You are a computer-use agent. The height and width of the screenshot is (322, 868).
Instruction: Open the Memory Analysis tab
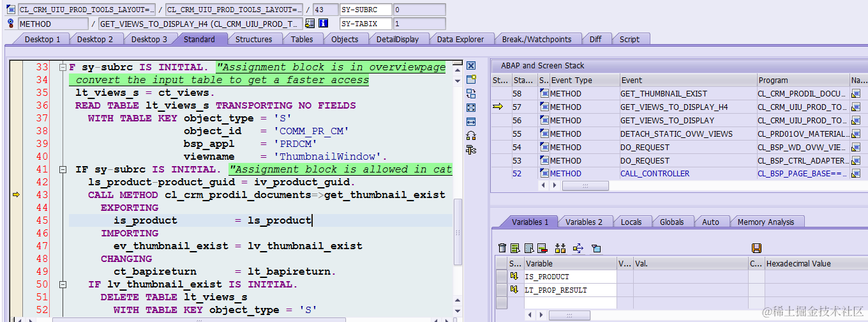pyautogui.click(x=766, y=222)
